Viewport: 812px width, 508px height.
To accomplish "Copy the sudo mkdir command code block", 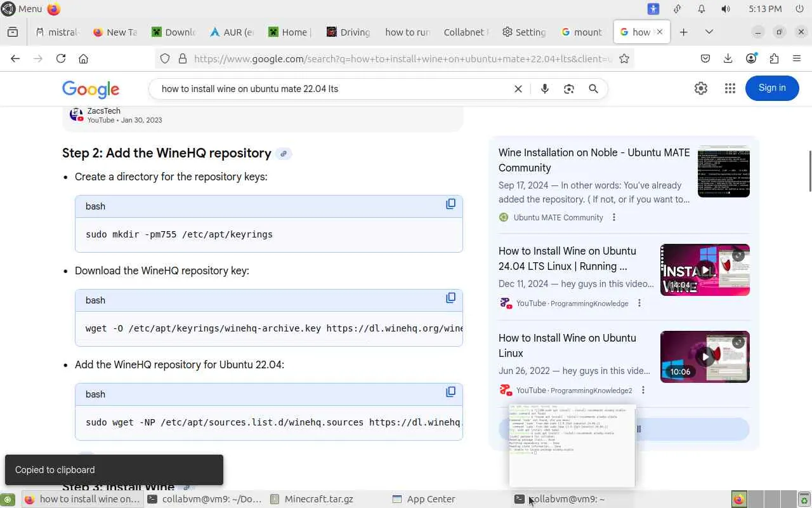I will pyautogui.click(x=450, y=204).
